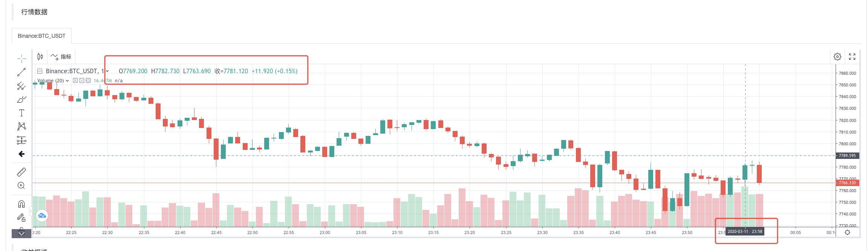Open chart settings gear icon
The width and height of the screenshot is (868, 251).
(837, 57)
